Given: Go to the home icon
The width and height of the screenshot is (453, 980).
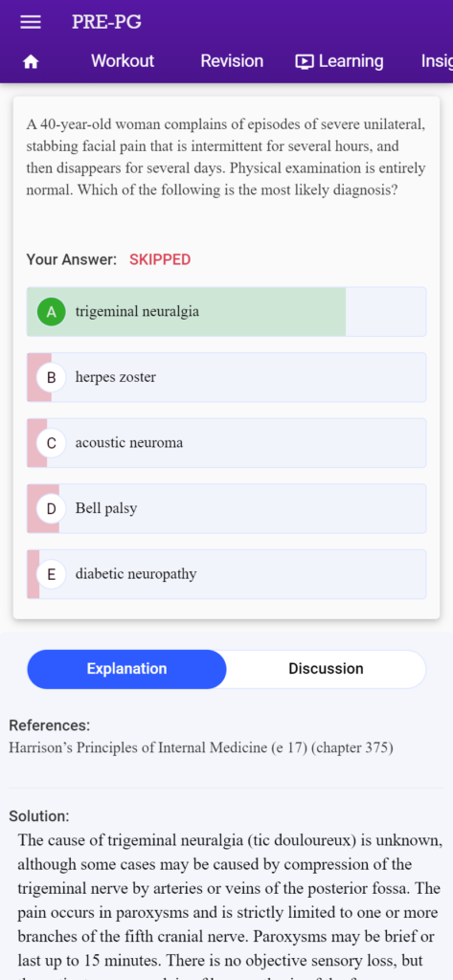Looking at the screenshot, I should (31, 61).
